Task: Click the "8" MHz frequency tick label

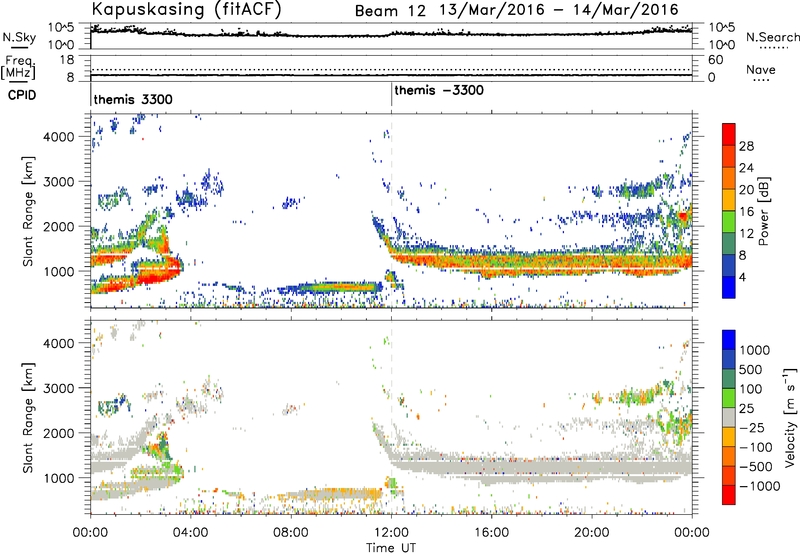Action: pos(70,78)
